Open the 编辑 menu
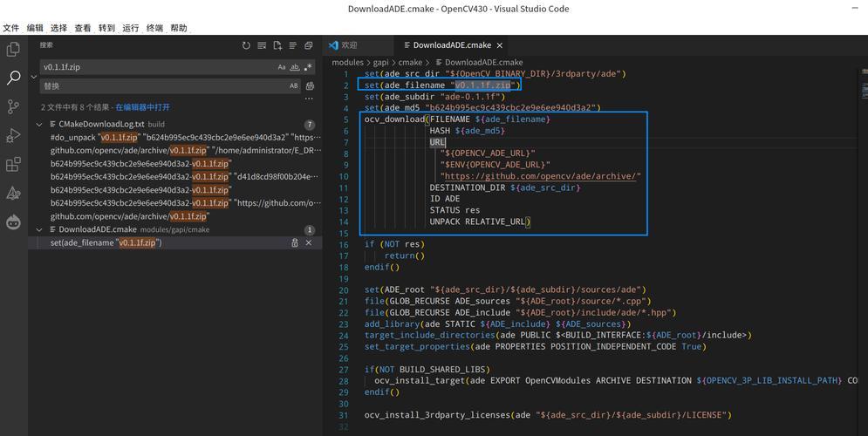 tap(35, 28)
